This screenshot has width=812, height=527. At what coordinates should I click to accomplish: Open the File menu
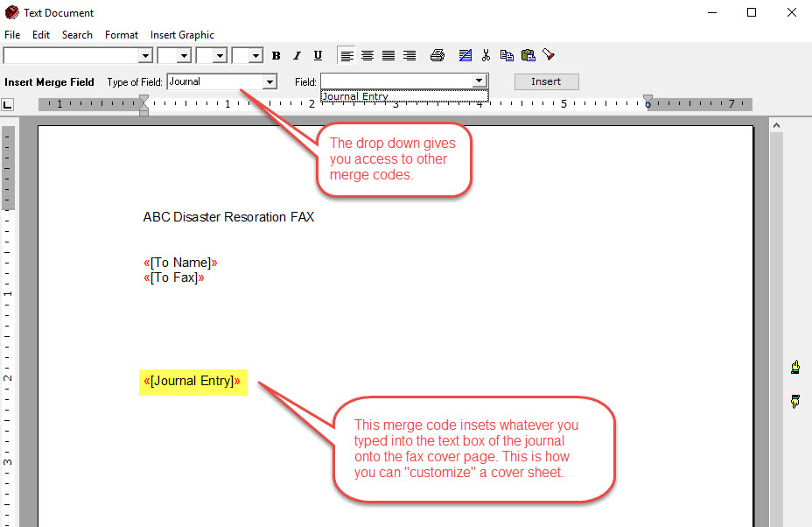(12, 35)
